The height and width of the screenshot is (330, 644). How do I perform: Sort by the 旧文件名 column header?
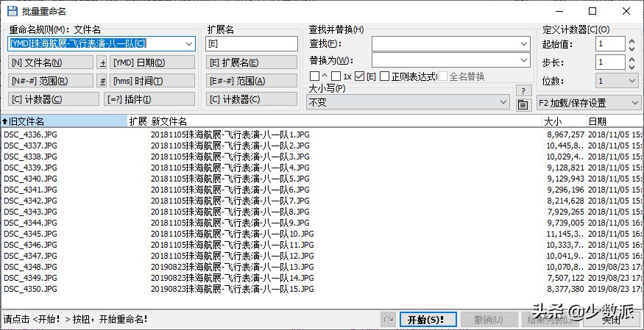click(x=64, y=121)
